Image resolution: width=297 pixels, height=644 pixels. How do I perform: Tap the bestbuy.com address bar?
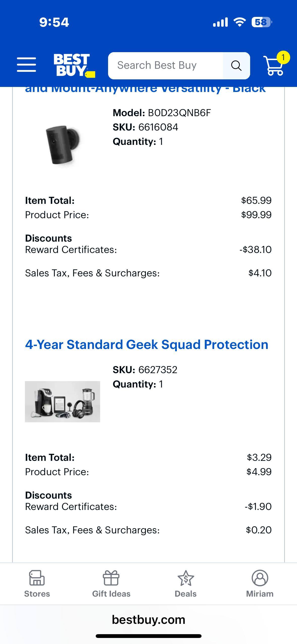(x=148, y=620)
